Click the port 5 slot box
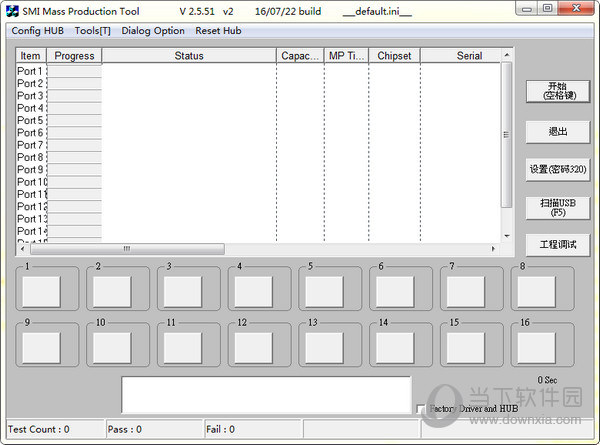The width and height of the screenshot is (600, 445). (324, 292)
